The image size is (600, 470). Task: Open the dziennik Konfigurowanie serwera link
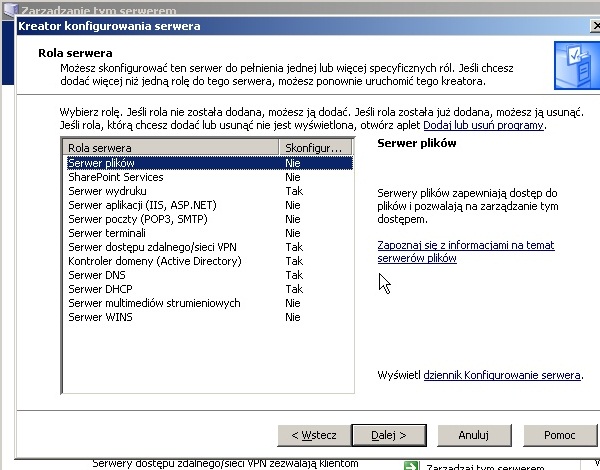click(502, 375)
